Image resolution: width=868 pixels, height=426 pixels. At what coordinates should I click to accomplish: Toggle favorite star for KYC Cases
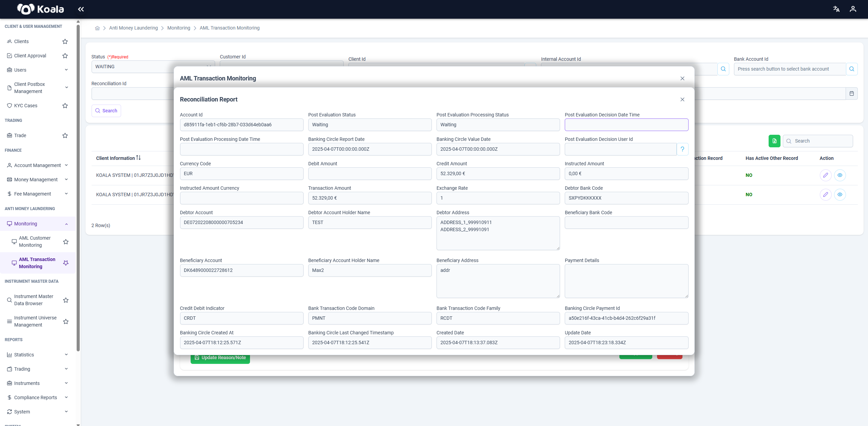coord(65,106)
